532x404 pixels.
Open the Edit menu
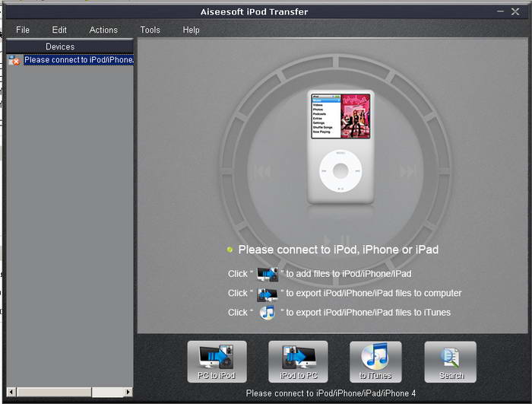[x=59, y=30]
